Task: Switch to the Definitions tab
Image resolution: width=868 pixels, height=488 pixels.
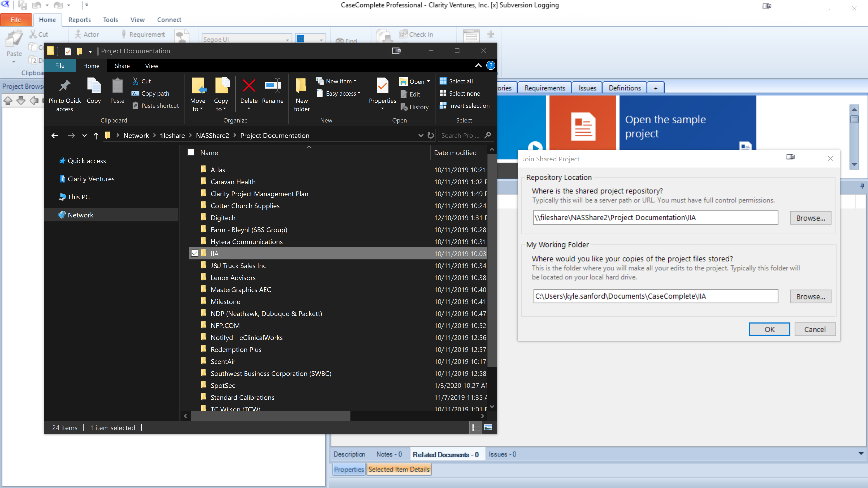Action: coord(625,88)
